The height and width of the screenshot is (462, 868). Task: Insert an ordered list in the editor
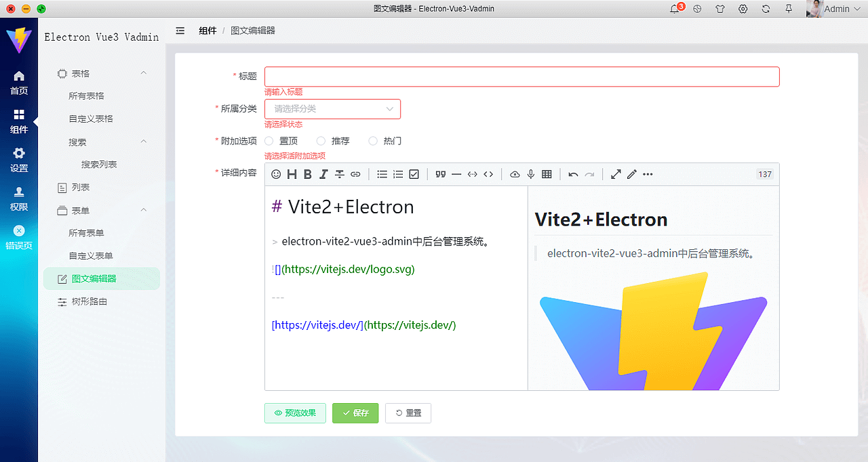pos(398,174)
